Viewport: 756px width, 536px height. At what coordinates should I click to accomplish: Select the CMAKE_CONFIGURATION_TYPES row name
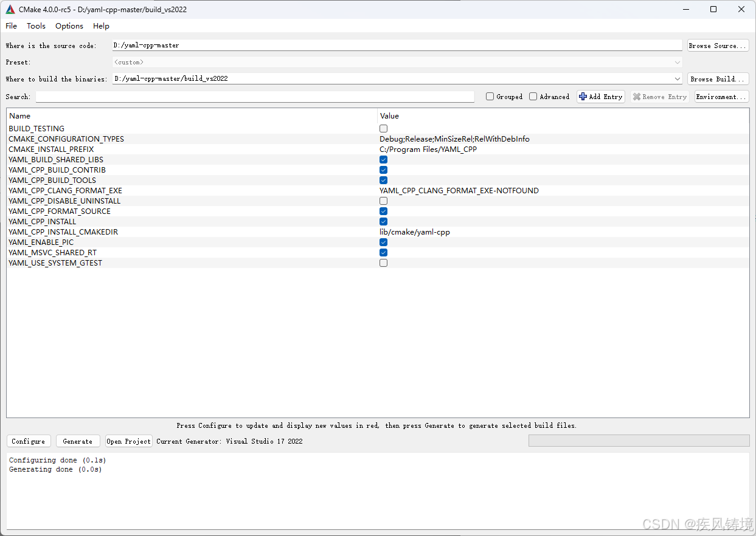(66, 139)
